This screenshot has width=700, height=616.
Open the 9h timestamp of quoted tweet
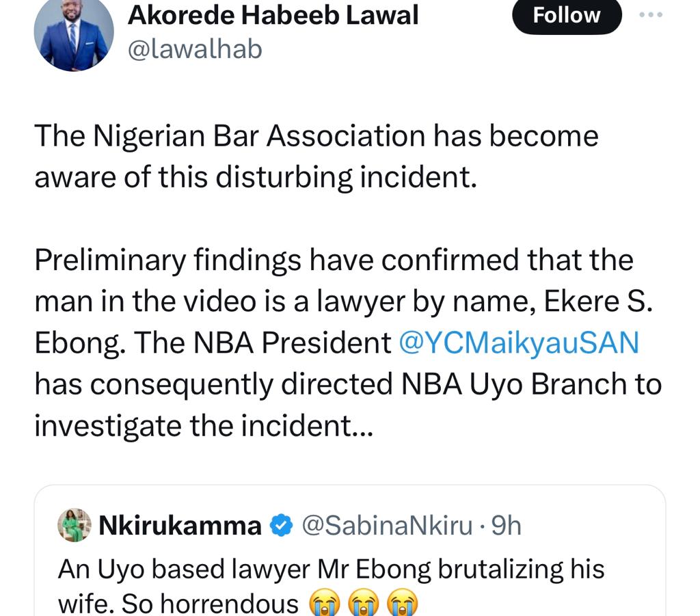(507, 526)
